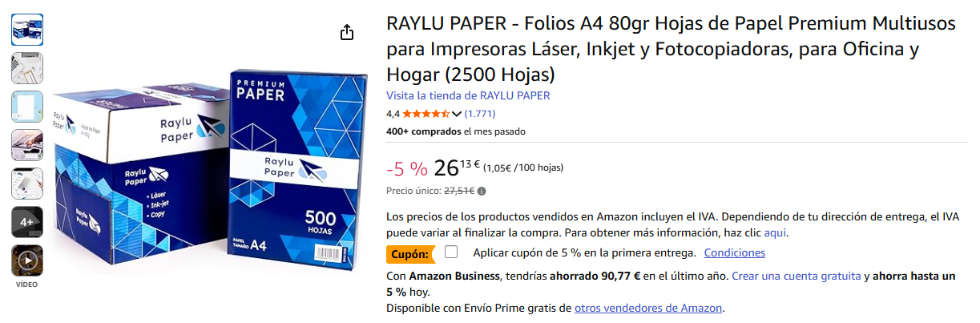This screenshot has width=980, height=323.
Task: Open the price info icon next to Precio único
Action: (x=482, y=191)
